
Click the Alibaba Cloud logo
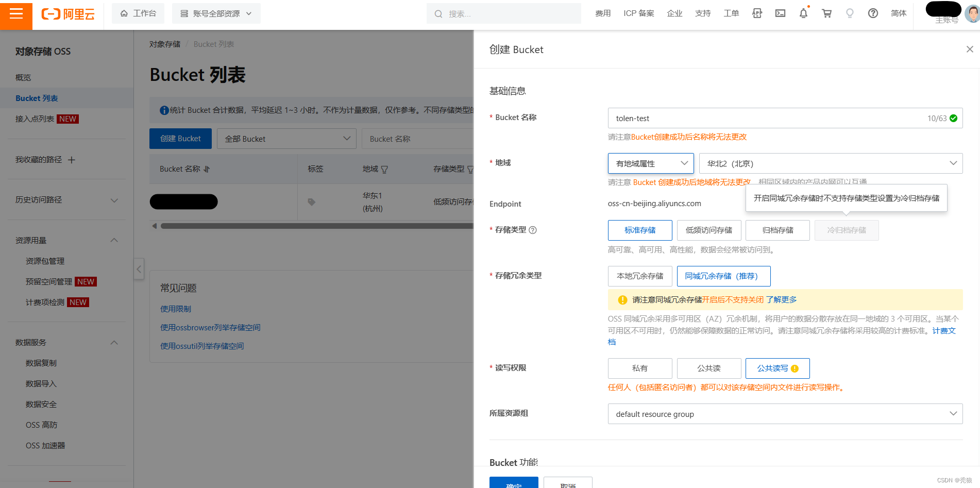click(68, 14)
